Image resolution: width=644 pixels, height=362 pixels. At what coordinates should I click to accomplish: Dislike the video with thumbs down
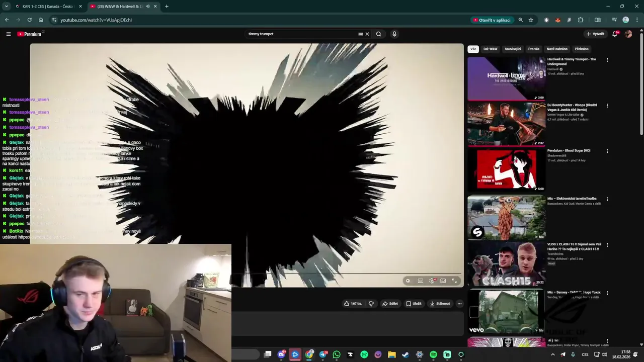tap(371, 304)
